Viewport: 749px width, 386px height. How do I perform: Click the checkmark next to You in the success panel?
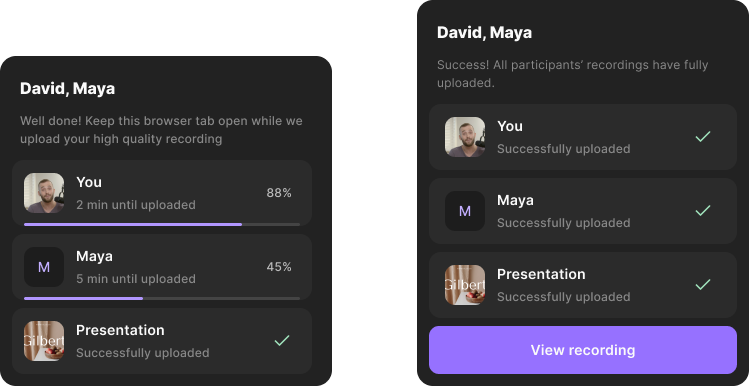click(703, 137)
